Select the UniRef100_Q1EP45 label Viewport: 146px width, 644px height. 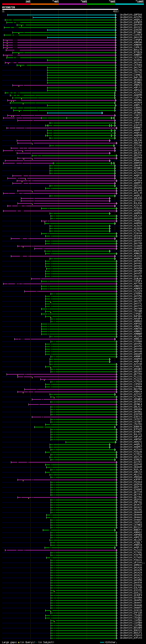(x=131, y=464)
